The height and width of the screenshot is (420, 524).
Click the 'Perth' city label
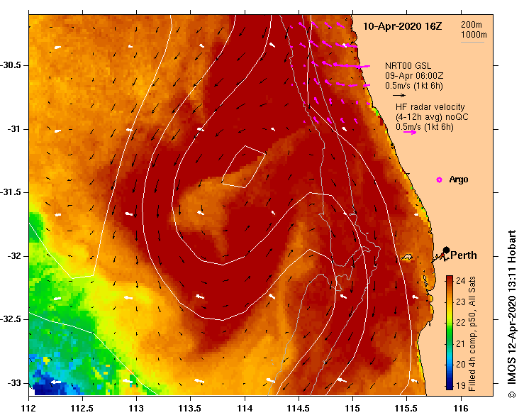[464, 255]
